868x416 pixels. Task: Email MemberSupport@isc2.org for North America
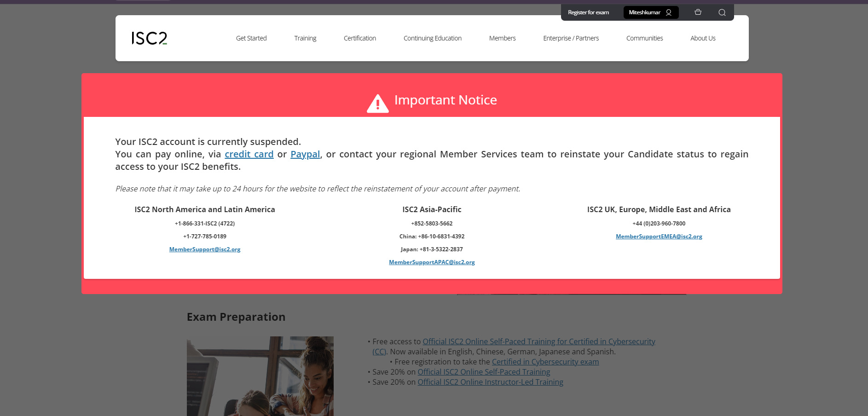coord(204,249)
